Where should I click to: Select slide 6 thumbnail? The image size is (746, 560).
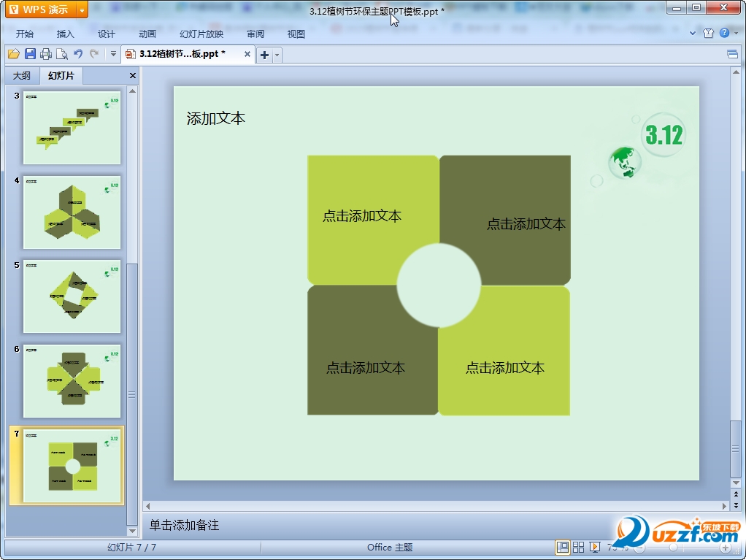(x=72, y=381)
